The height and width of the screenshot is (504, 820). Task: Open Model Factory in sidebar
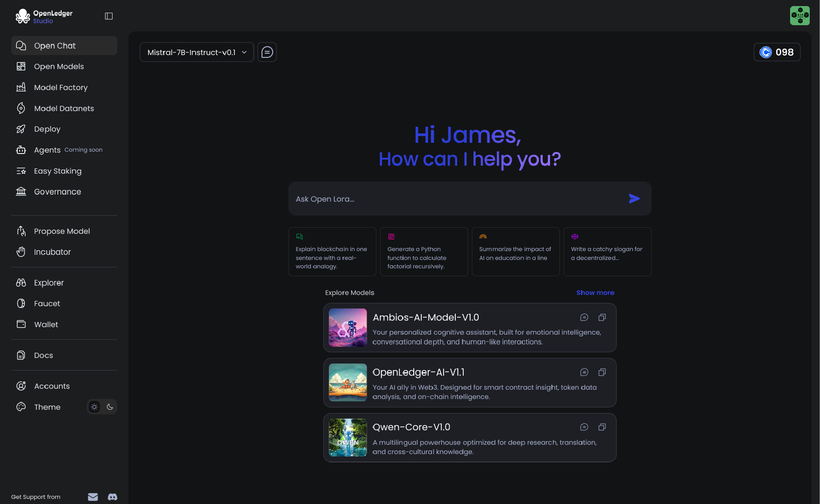61,88
